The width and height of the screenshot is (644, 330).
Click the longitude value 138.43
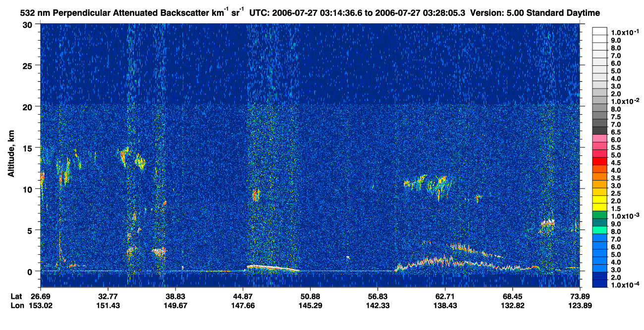[445, 305]
